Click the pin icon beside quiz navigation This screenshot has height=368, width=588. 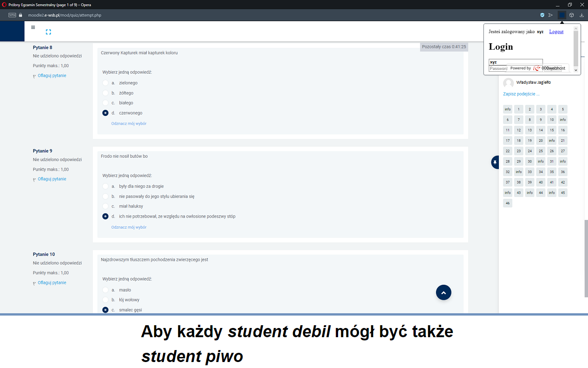click(495, 162)
